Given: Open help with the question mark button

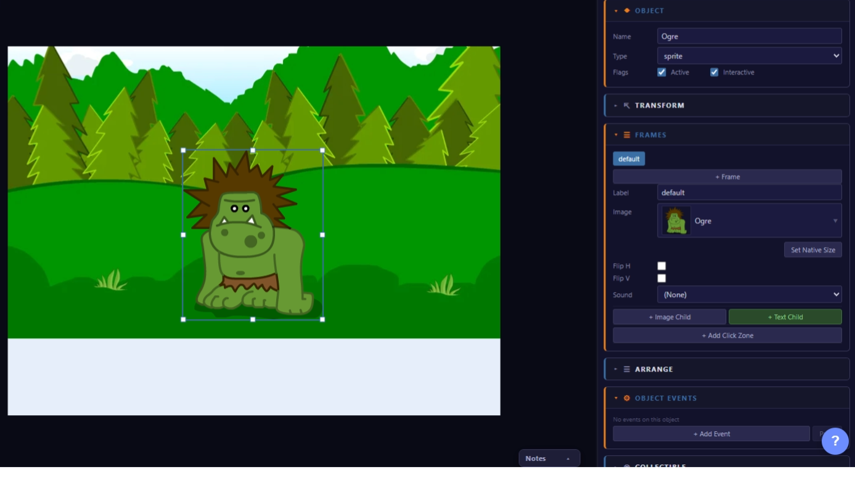Looking at the screenshot, I should (835, 441).
